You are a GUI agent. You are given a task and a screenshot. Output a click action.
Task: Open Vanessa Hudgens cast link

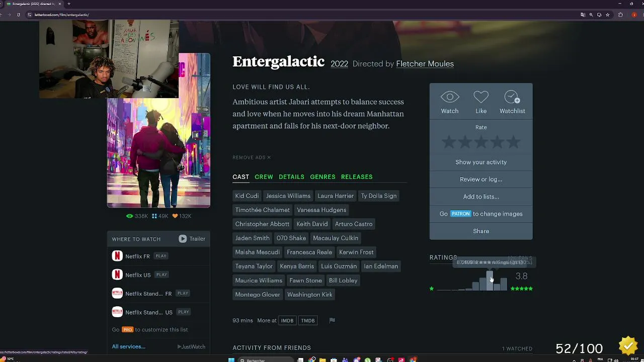pos(321,210)
